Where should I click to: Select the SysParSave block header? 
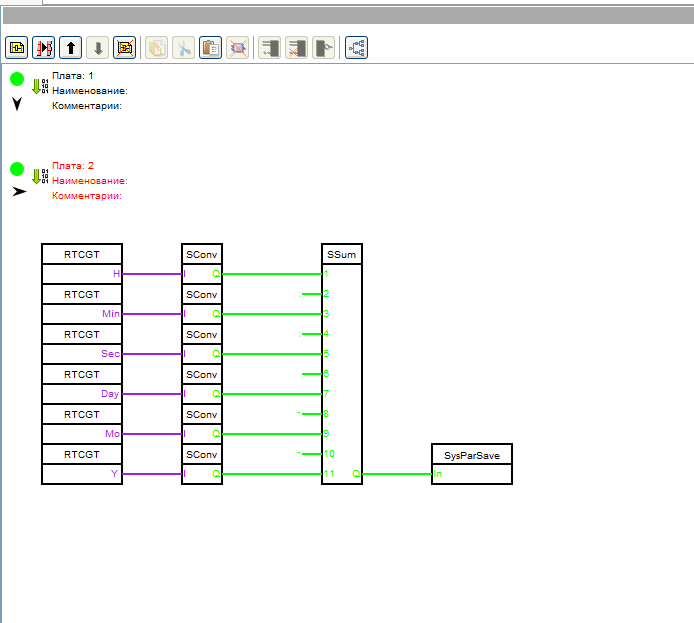(x=472, y=455)
